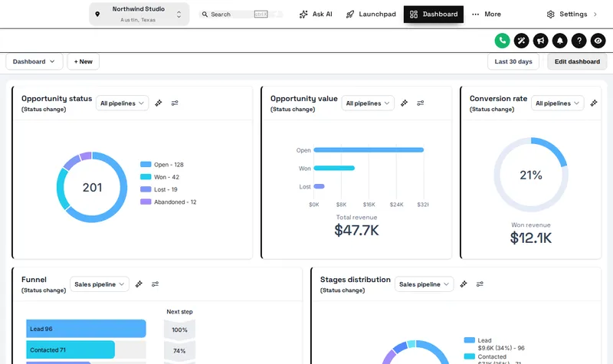Click the AI sparkle icon in Stages distribution
613x364 pixels.
tap(464, 284)
